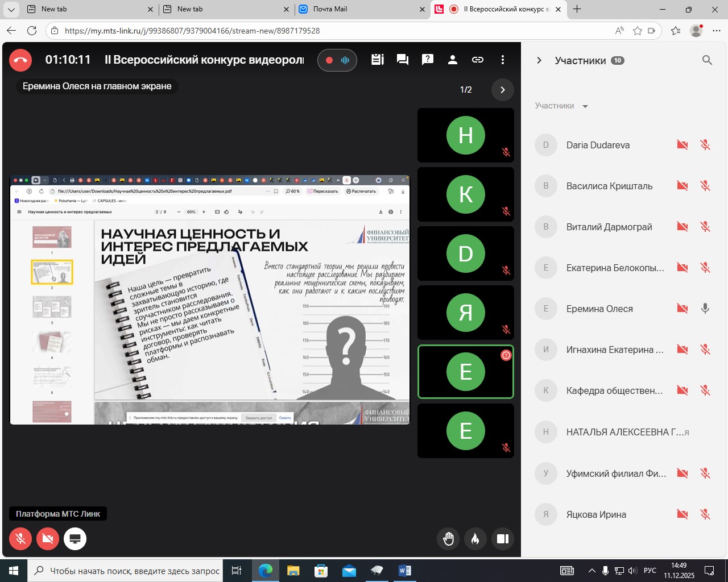
Task: Switch to the first New tab
Action: pos(85,9)
